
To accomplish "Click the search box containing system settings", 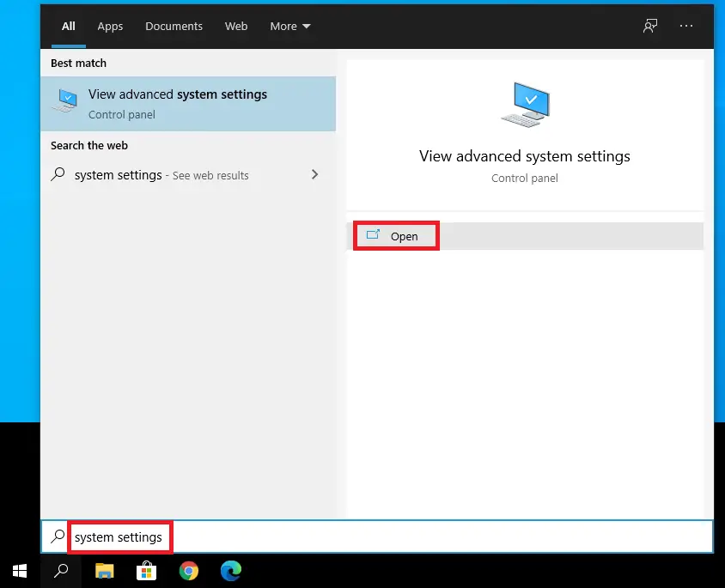I will 377,536.
